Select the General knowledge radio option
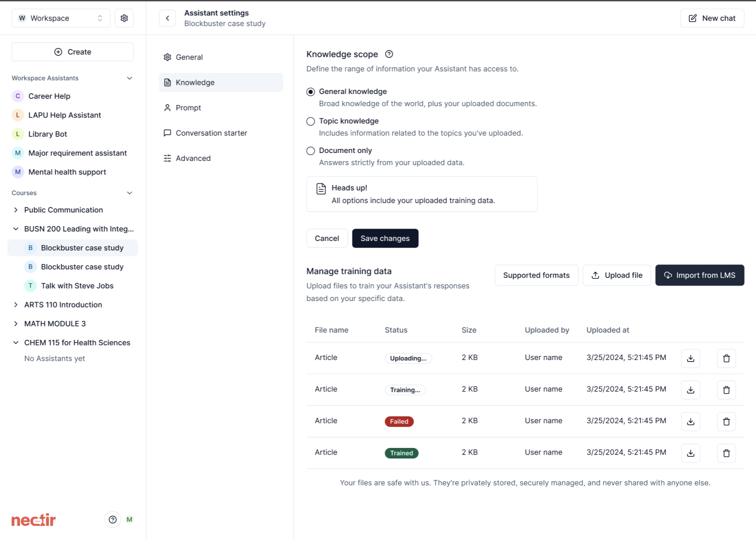Viewport: 756px width, 539px height. pyautogui.click(x=310, y=91)
